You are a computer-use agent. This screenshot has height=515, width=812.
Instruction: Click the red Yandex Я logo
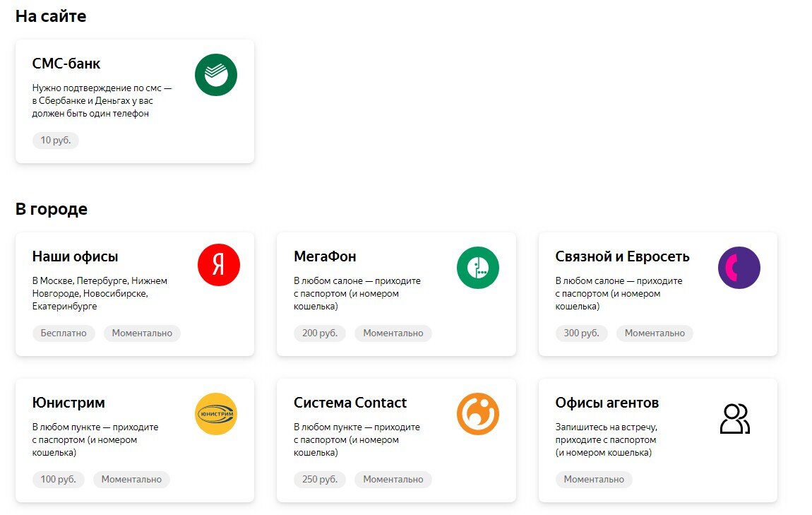click(x=219, y=265)
